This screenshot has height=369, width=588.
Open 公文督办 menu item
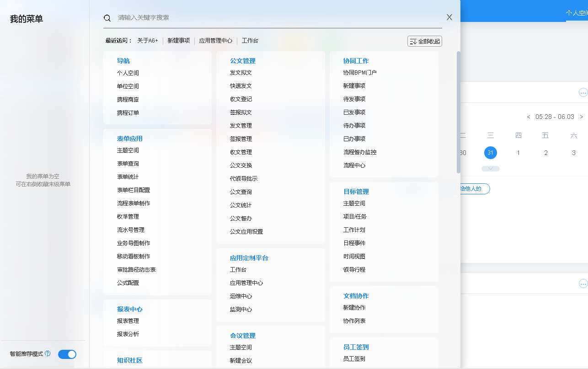click(241, 219)
